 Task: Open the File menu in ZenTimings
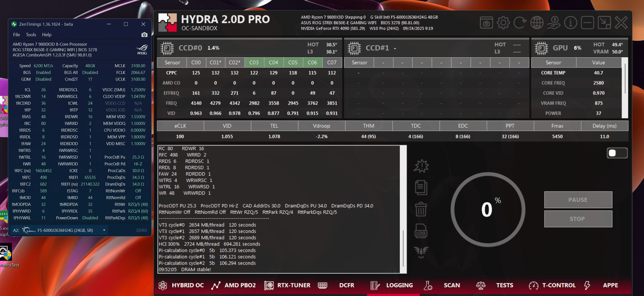click(x=16, y=35)
